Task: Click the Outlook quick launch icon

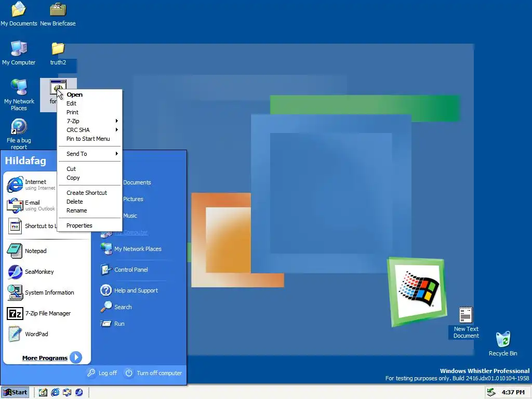Action: 67,392
